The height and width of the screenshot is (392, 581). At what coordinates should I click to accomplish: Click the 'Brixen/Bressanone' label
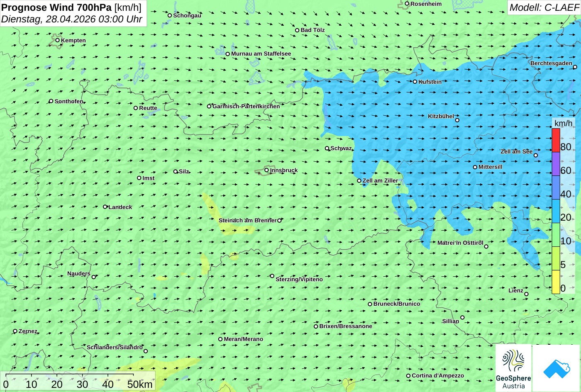pos(346,326)
